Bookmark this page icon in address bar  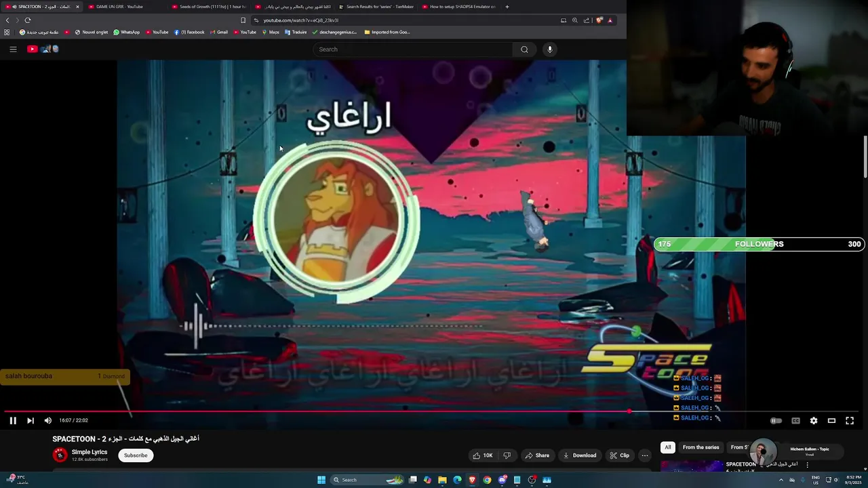(243, 20)
